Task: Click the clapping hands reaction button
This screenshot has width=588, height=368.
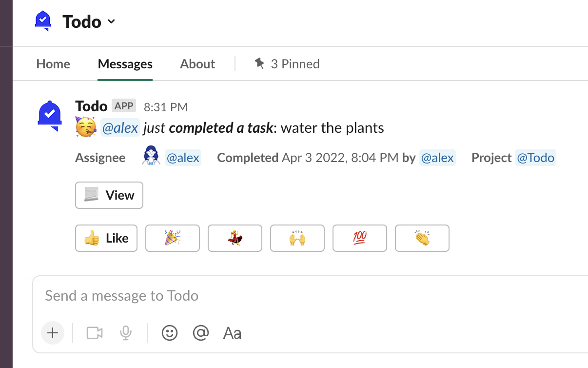Action: coord(422,238)
